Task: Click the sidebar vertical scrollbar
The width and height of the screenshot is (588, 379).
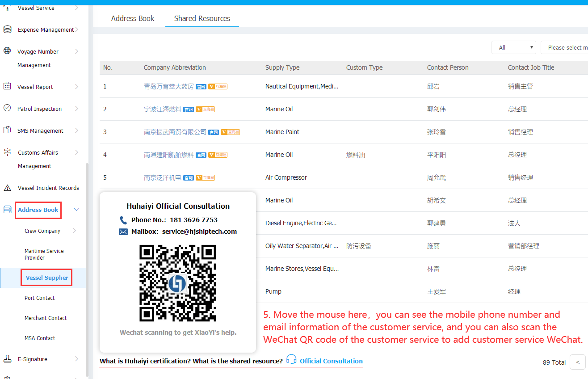Action: [87, 270]
